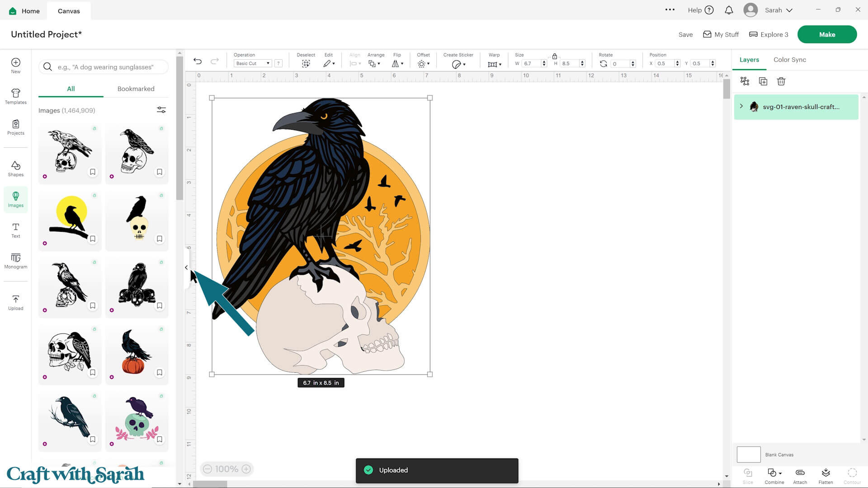Expand the svg-01-raven-skull-craft layer
The height and width of the screenshot is (488, 868).
741,106
